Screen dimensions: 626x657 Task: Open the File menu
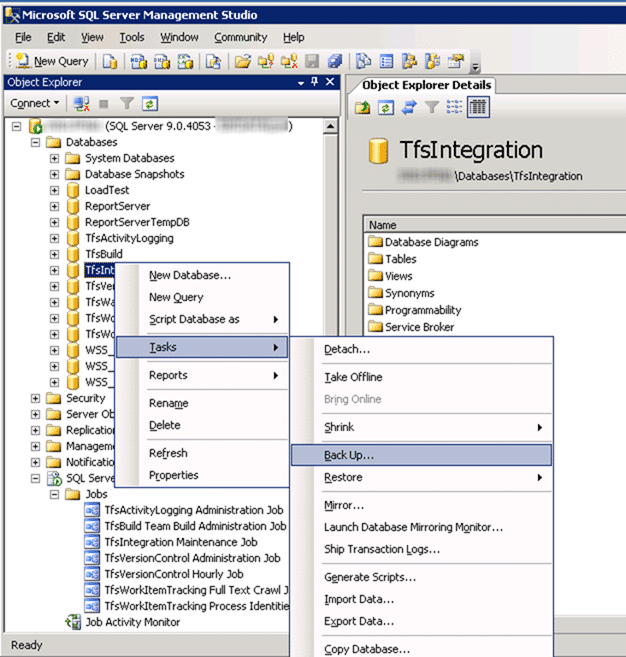(x=23, y=37)
